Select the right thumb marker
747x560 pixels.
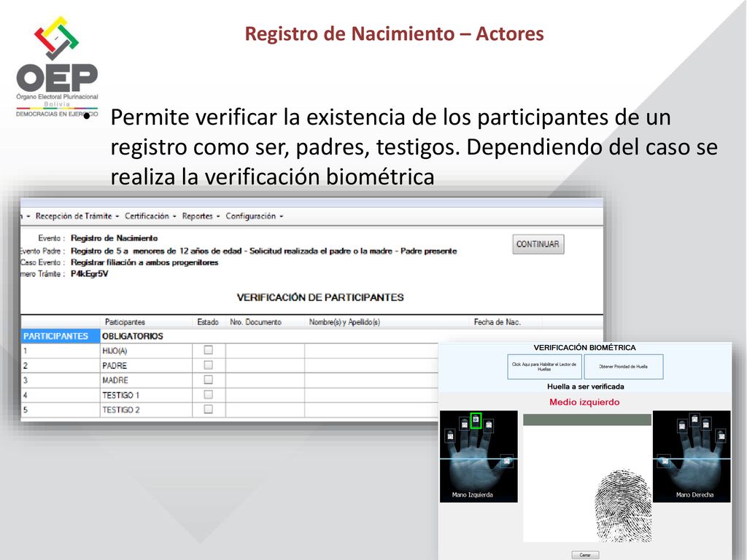click(x=664, y=461)
